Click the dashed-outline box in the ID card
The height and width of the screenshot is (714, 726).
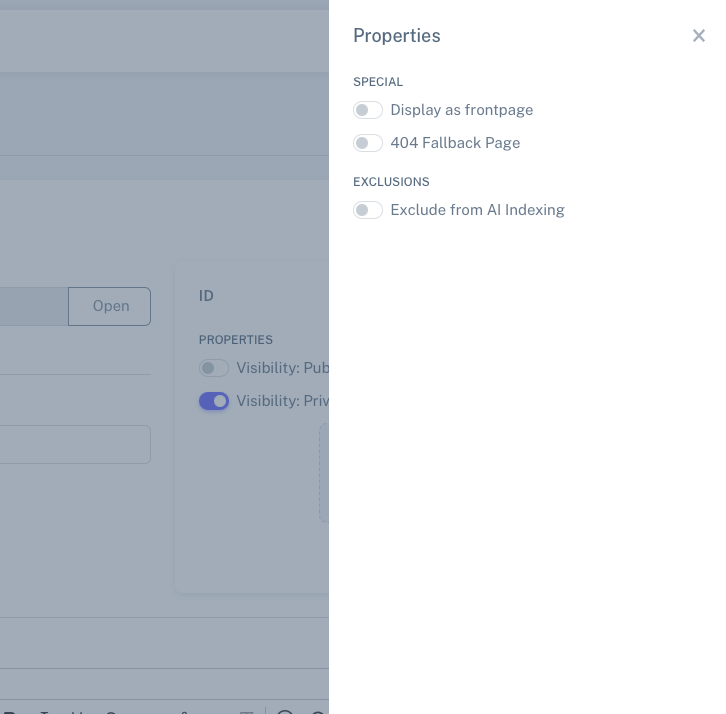pyautogui.click(x=324, y=472)
